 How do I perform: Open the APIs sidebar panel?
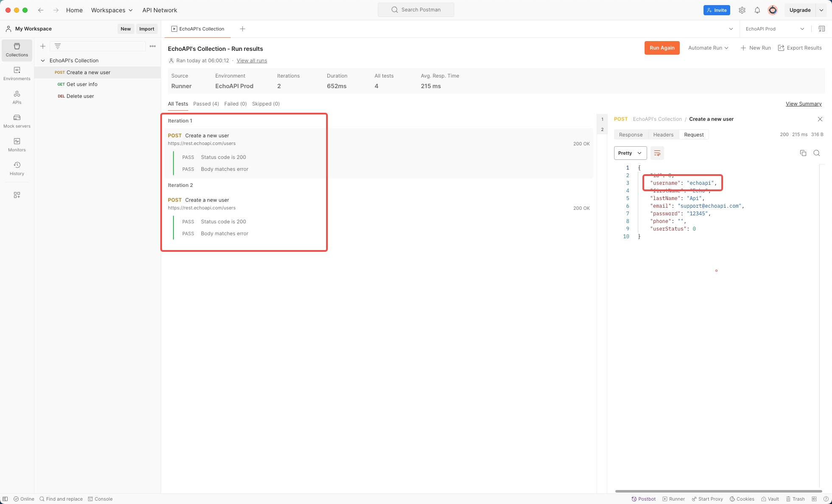(17, 97)
